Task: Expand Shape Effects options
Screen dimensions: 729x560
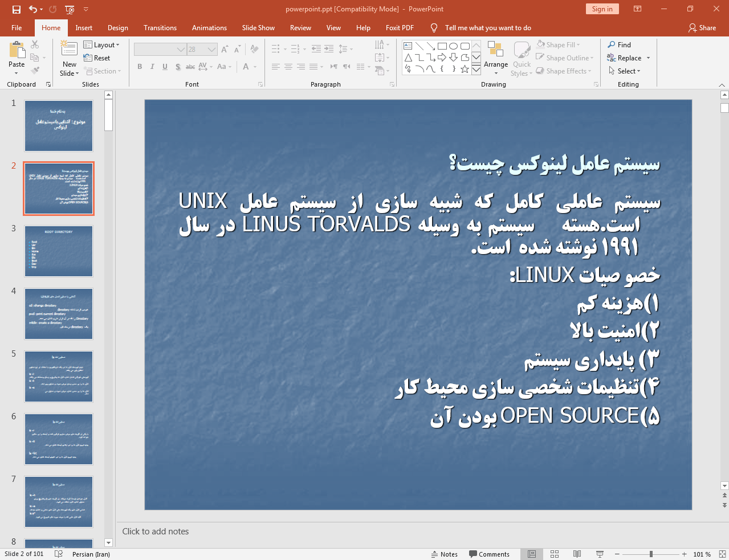Action: pos(564,71)
